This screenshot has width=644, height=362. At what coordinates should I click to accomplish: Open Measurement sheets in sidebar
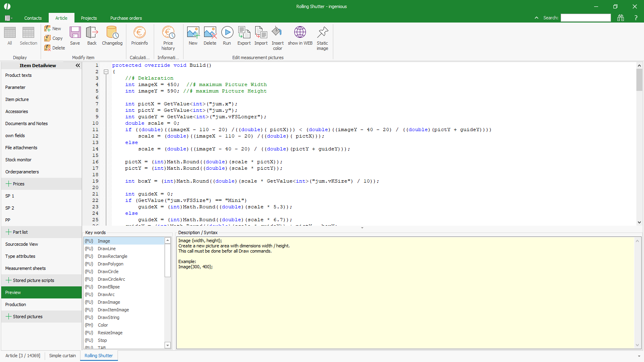pos(25,268)
